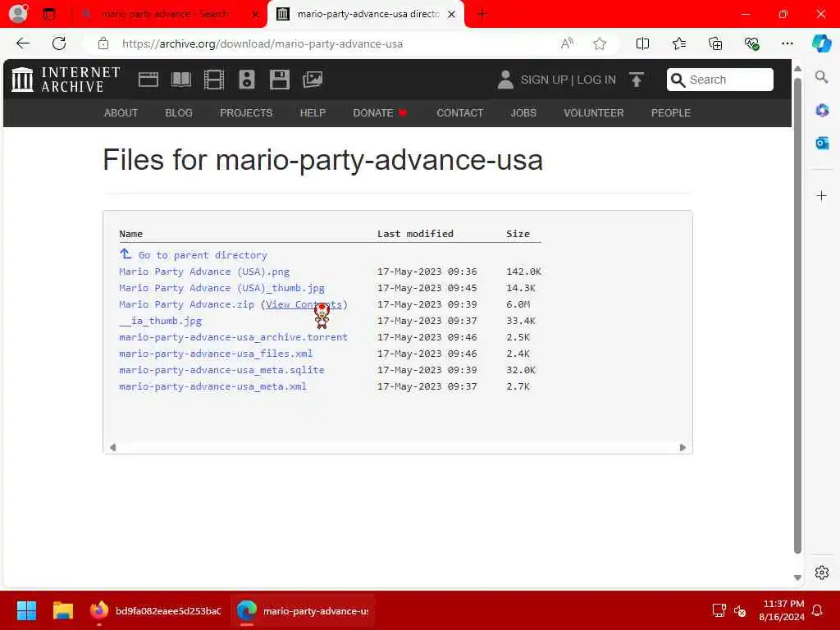This screenshot has height=630, width=840.
Task: Open the Video film strip icon
Action: pyautogui.click(x=214, y=80)
